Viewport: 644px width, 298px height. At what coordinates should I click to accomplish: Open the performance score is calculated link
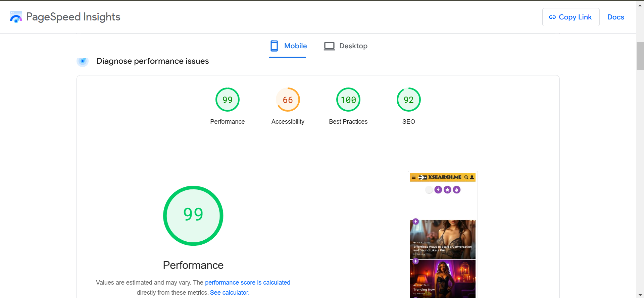[x=248, y=283]
